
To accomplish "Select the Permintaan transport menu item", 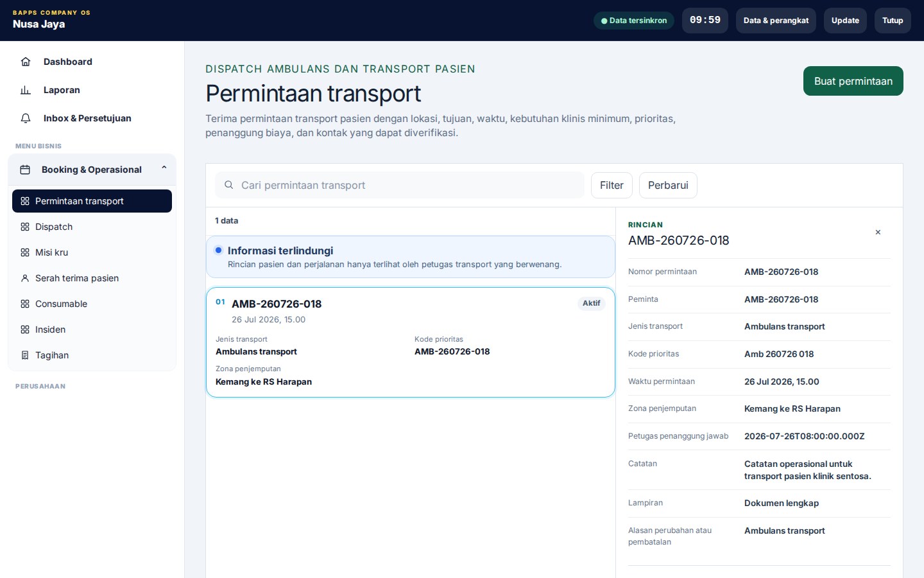I will 92,201.
